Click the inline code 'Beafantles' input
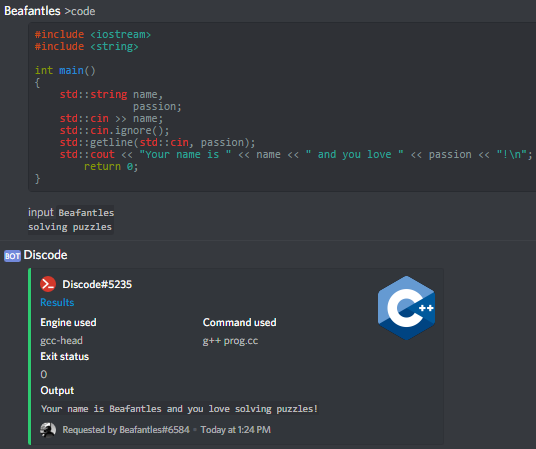The width and height of the screenshot is (536, 449). click(x=86, y=213)
